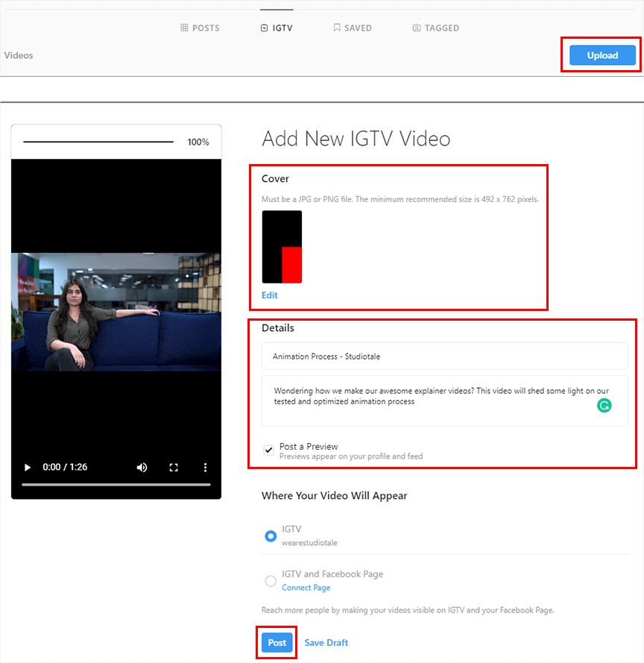Image resolution: width=644 pixels, height=663 pixels.
Task: Open the TAGGED tab
Action: click(436, 28)
